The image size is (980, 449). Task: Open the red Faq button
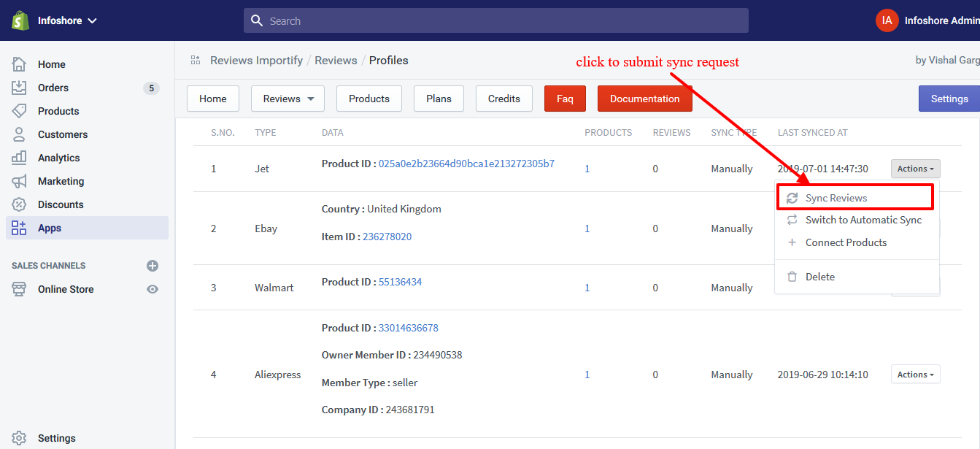[x=565, y=99]
